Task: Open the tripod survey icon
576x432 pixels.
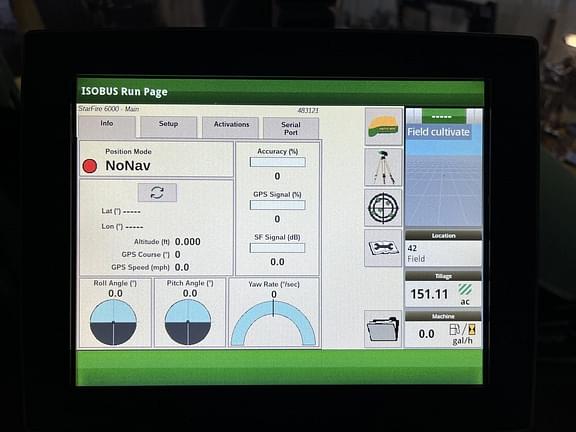Action: [384, 167]
